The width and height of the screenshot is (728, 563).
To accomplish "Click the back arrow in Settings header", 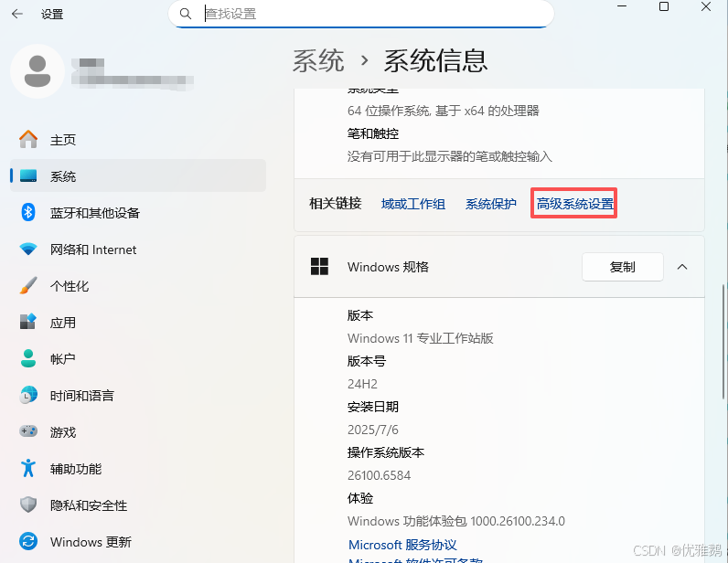I will click(17, 14).
